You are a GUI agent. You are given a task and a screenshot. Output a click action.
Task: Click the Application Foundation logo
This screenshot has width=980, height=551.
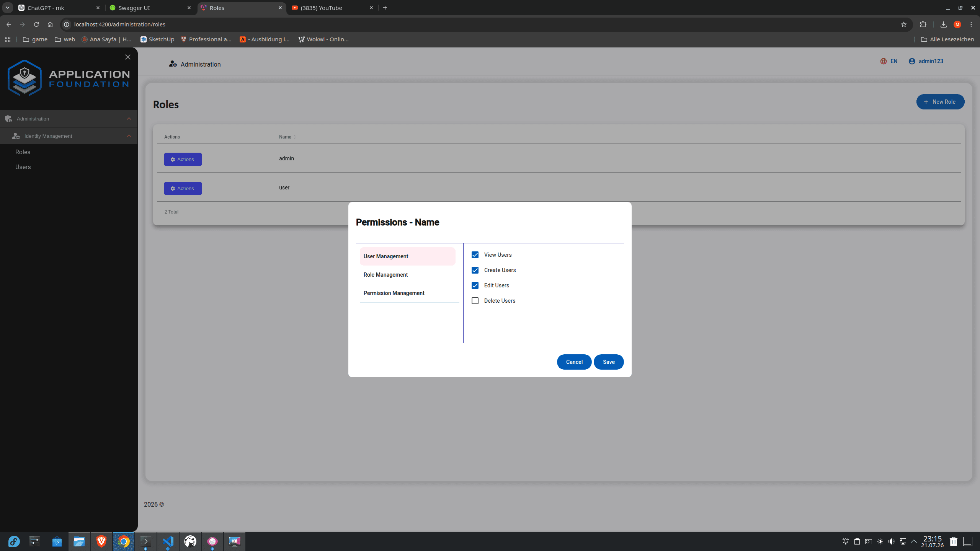point(69,78)
